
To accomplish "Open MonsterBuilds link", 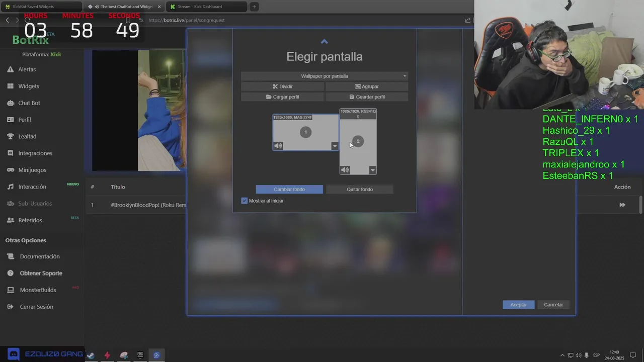I will tap(38, 290).
